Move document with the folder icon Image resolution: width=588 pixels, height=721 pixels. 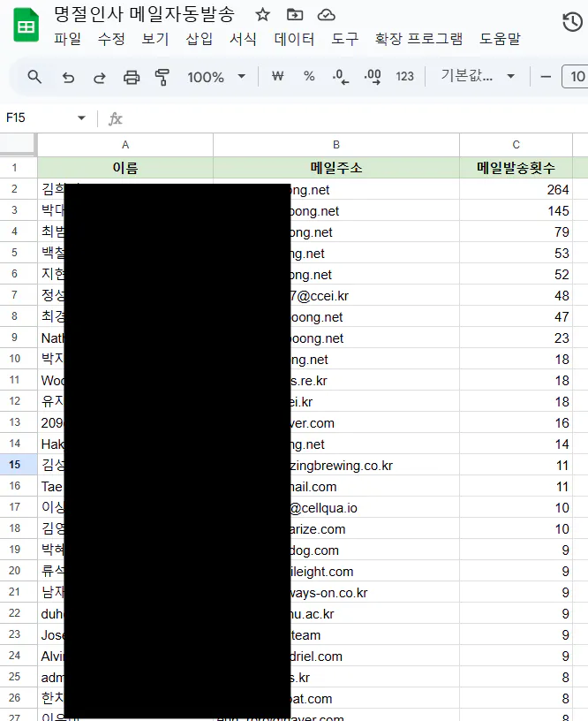(x=295, y=15)
